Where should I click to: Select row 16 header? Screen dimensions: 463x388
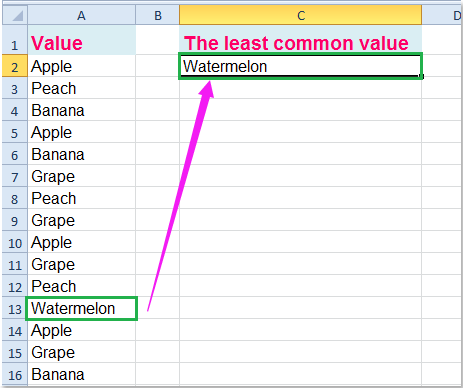point(15,374)
